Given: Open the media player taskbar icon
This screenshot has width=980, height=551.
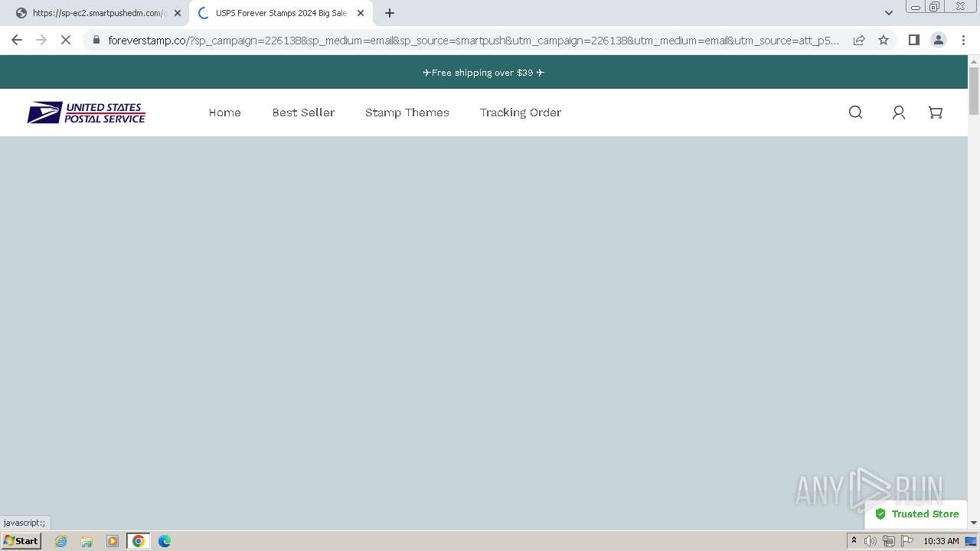Looking at the screenshot, I should coord(113,541).
